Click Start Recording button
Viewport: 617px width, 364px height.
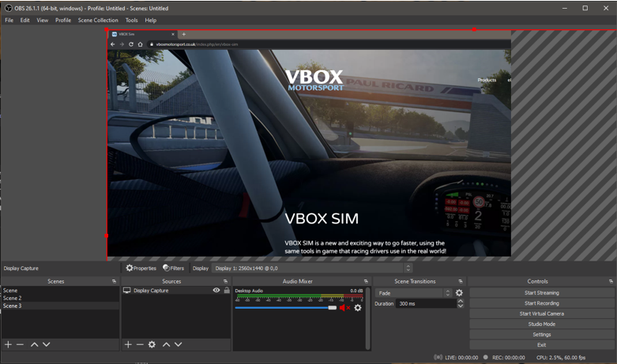tap(541, 303)
